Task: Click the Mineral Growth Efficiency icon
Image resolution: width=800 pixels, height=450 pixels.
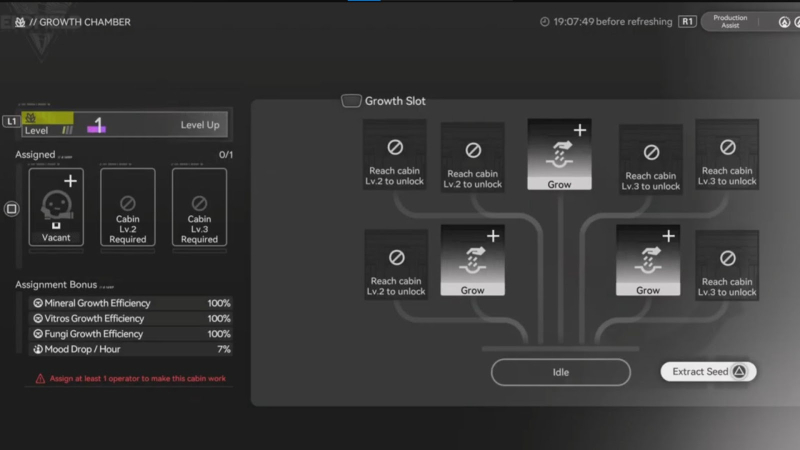Action: point(38,303)
